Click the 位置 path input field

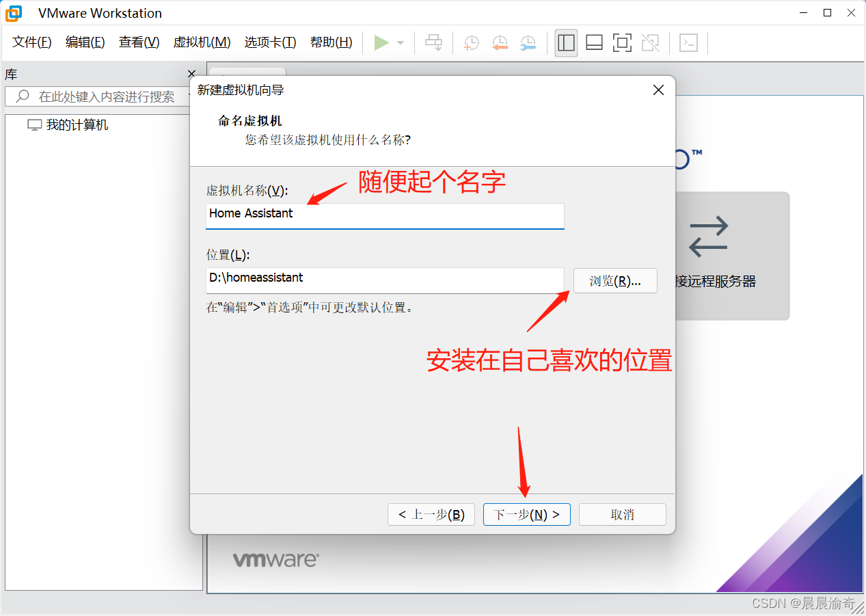(385, 280)
